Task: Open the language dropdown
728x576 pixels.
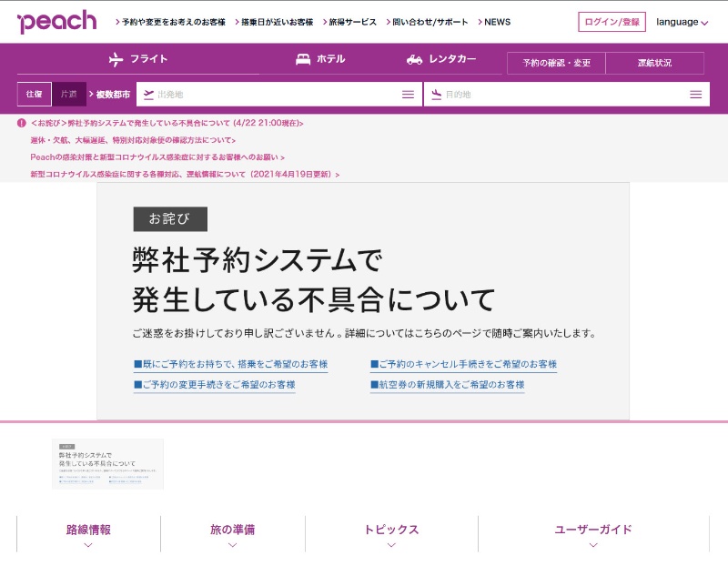Action: coord(682,21)
